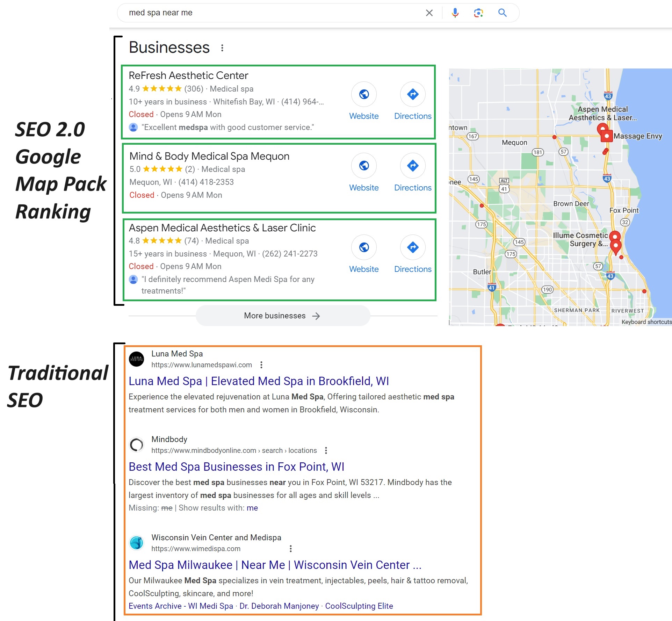
Task: Click "I definitely recommend Aspen" review snippet
Action: pyautogui.click(x=228, y=285)
